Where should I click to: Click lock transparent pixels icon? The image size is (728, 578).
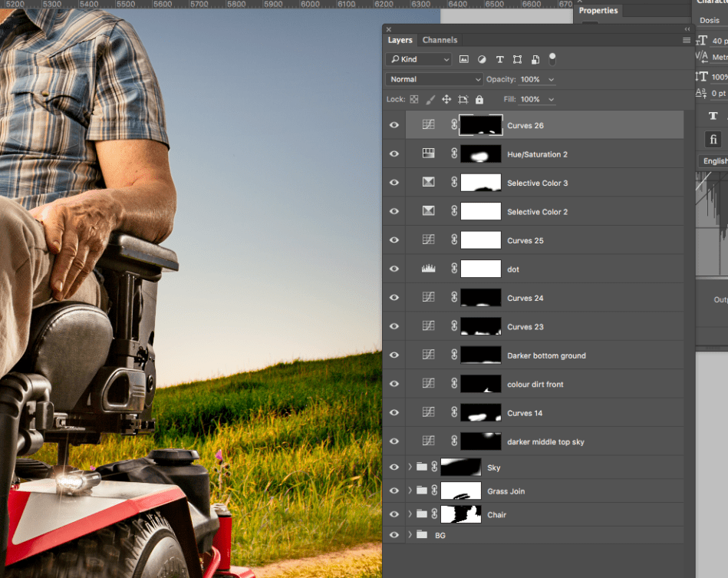(x=414, y=100)
